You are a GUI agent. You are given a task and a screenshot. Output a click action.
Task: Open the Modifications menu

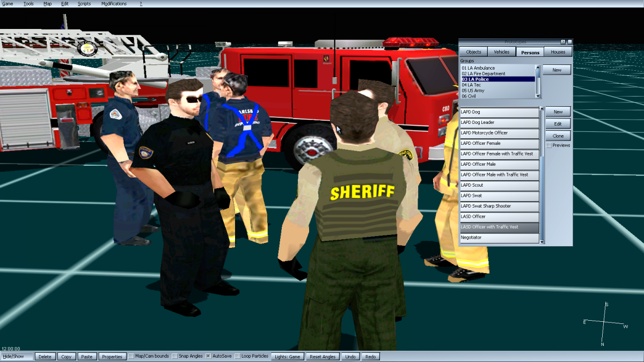pyautogui.click(x=114, y=4)
